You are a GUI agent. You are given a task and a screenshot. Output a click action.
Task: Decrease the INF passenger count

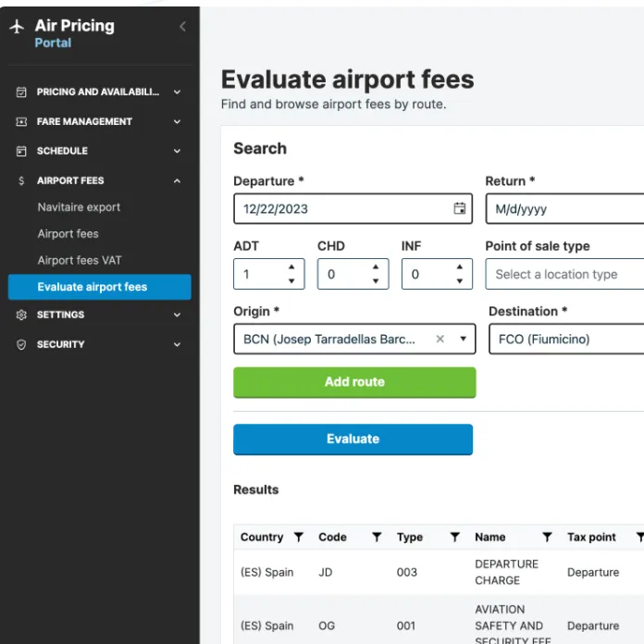(x=460, y=281)
